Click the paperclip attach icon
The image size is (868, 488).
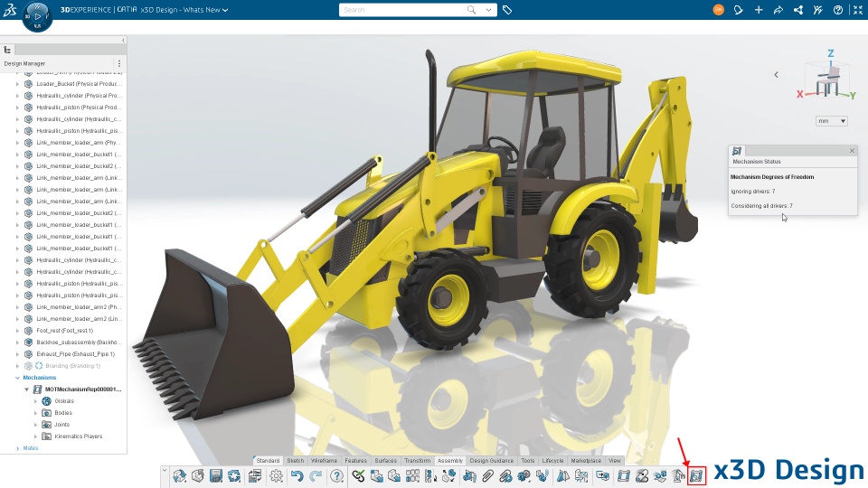487,476
